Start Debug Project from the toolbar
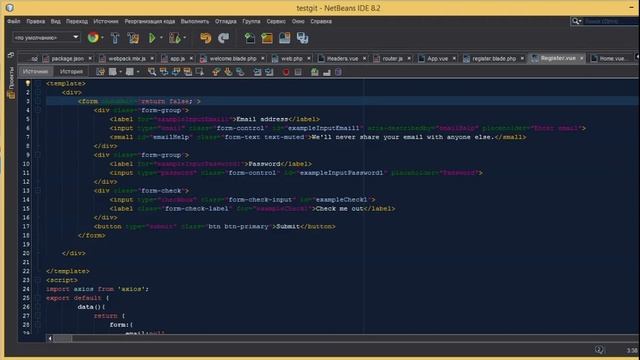The height and width of the screenshot is (360, 640). click(x=175, y=38)
